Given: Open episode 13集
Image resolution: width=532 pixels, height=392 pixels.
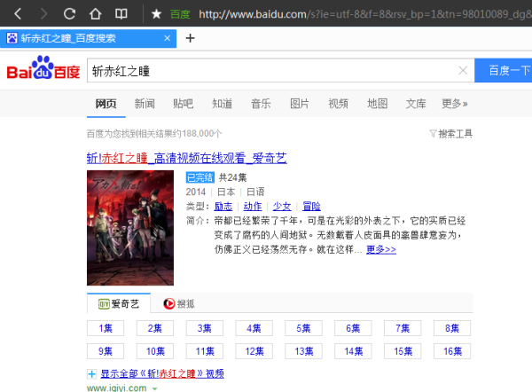Looking at the screenshot, I should [303, 351].
